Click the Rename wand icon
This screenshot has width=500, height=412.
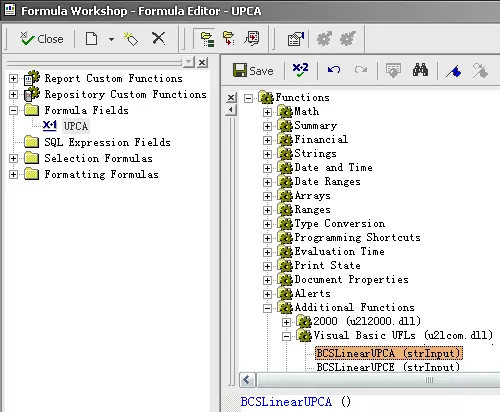coord(131,39)
